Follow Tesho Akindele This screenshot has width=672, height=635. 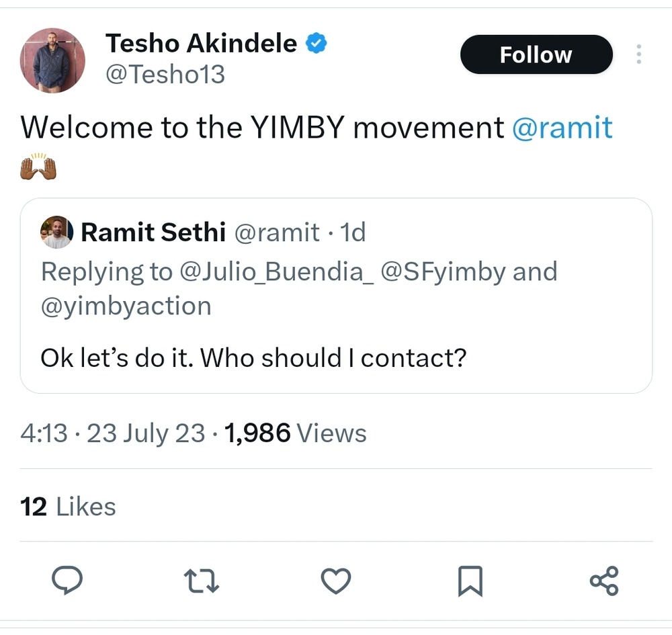click(536, 54)
